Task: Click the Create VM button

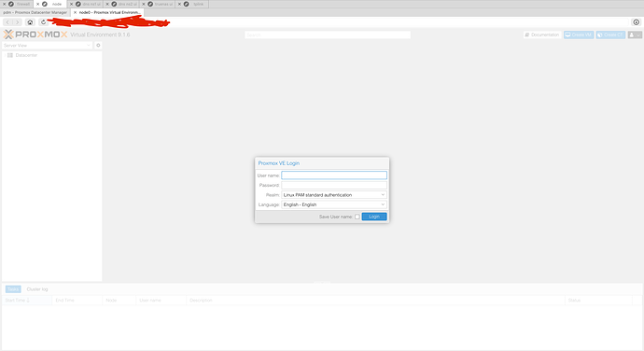Action: 579,35
